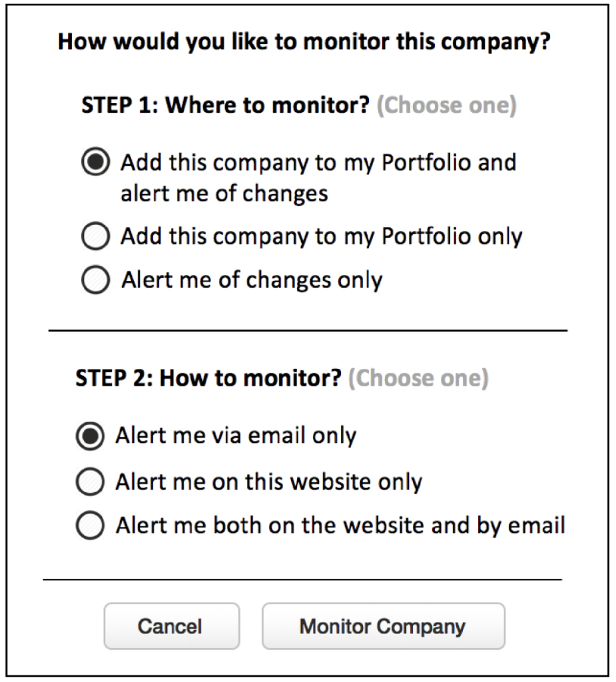Select 'Alert me via email only' radio button
This screenshot has height=682, width=616.
[90, 436]
